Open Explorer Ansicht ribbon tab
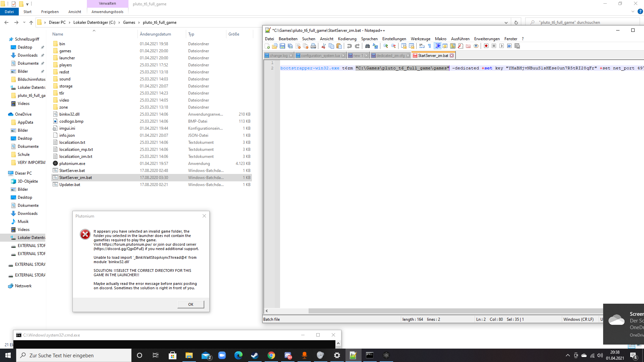Image resolution: width=644 pixels, height=362 pixels. 75,12
